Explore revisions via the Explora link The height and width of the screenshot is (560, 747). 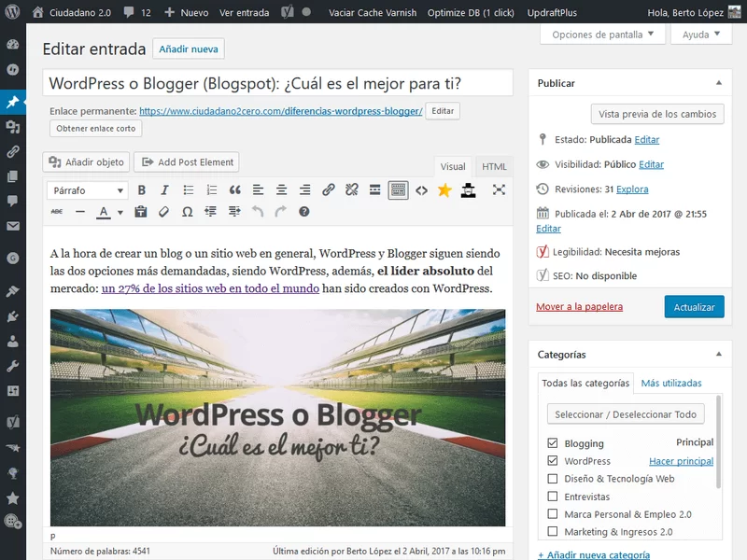(632, 189)
